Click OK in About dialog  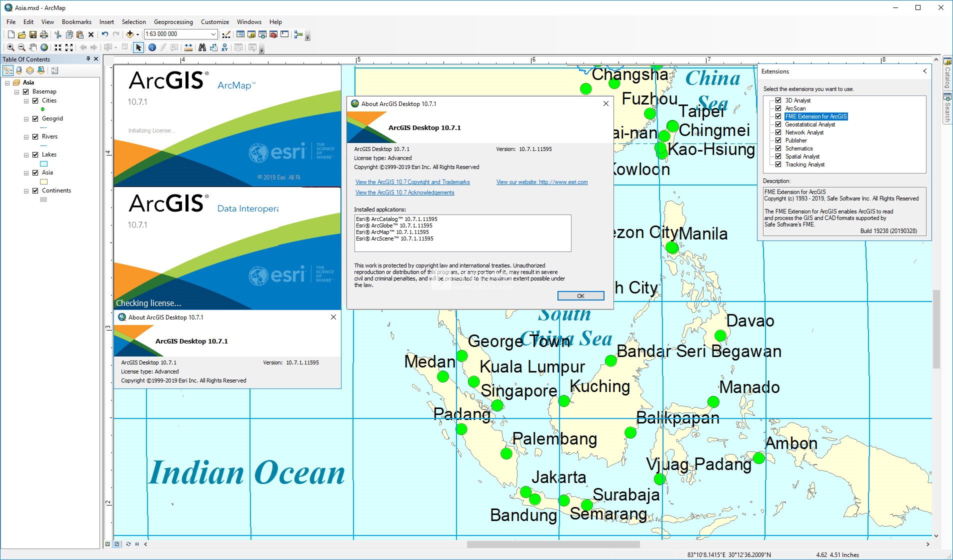pos(580,296)
